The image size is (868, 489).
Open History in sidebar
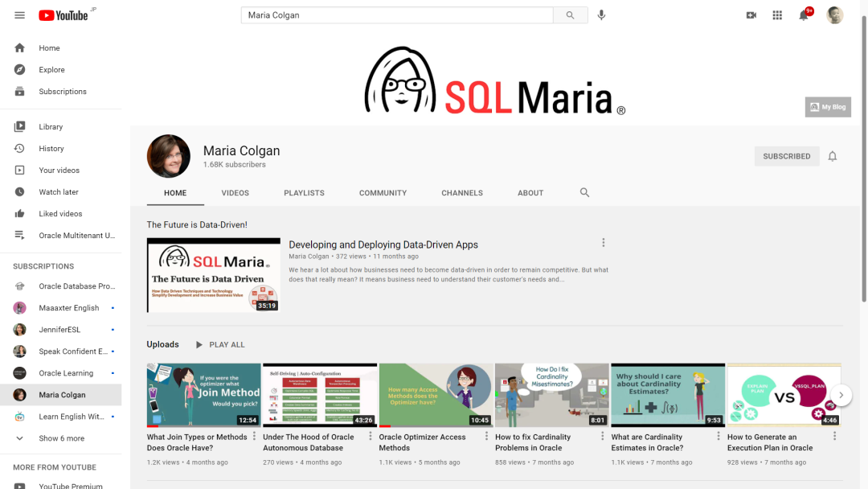pyautogui.click(x=61, y=149)
